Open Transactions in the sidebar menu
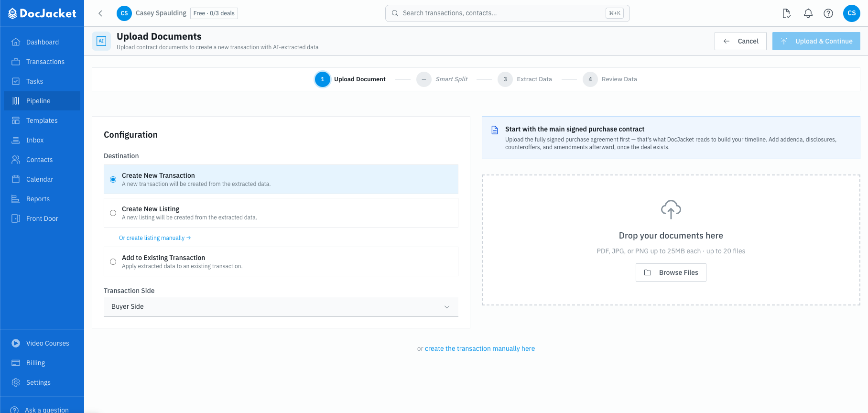868x413 pixels. pos(42,62)
